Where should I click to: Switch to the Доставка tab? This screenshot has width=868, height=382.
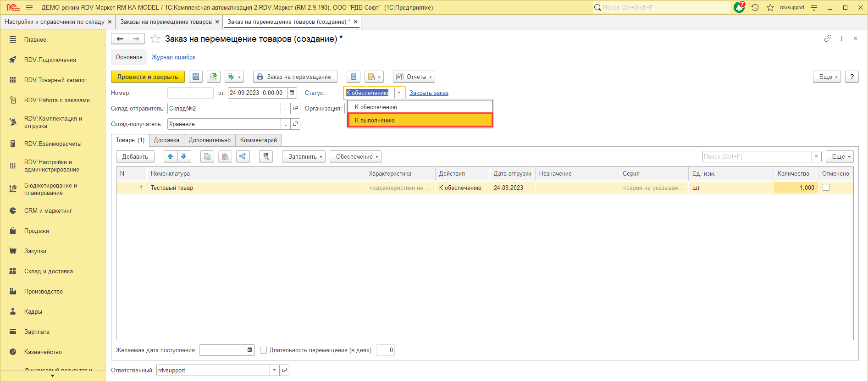(x=166, y=140)
